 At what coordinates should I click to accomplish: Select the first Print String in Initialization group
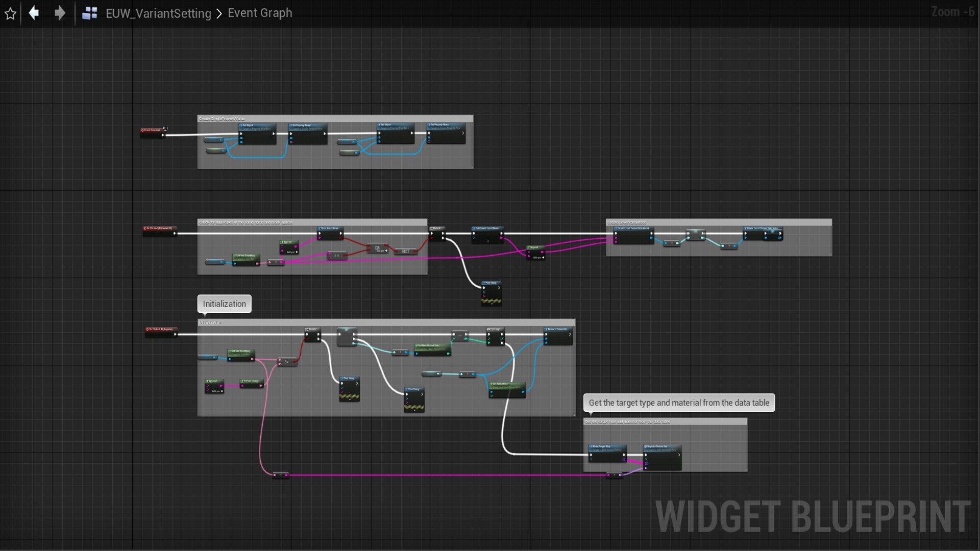coord(350,389)
